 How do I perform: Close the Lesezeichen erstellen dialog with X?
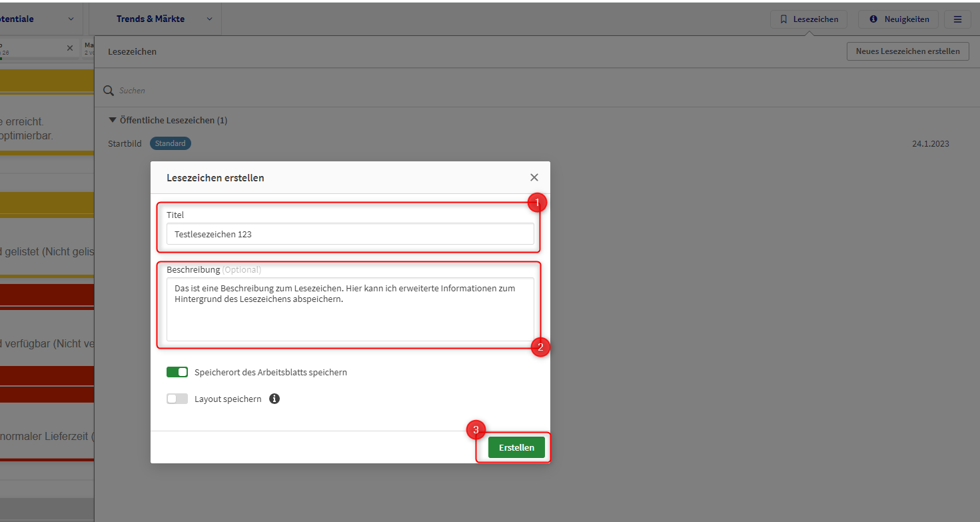pyautogui.click(x=534, y=177)
